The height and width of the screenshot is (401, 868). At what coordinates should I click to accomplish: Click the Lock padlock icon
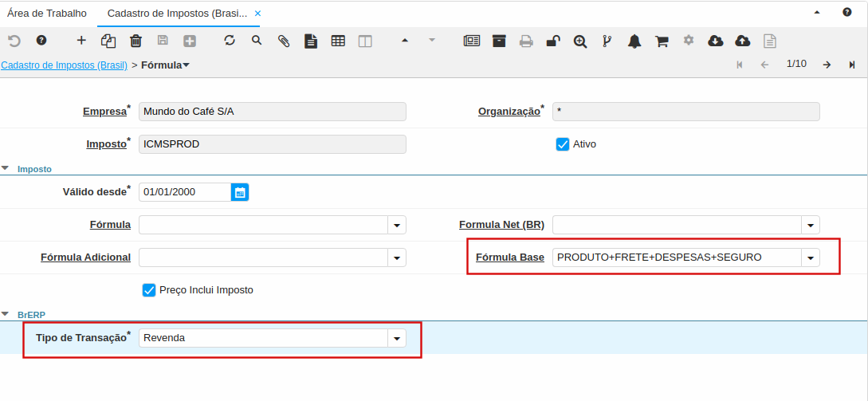(x=553, y=41)
